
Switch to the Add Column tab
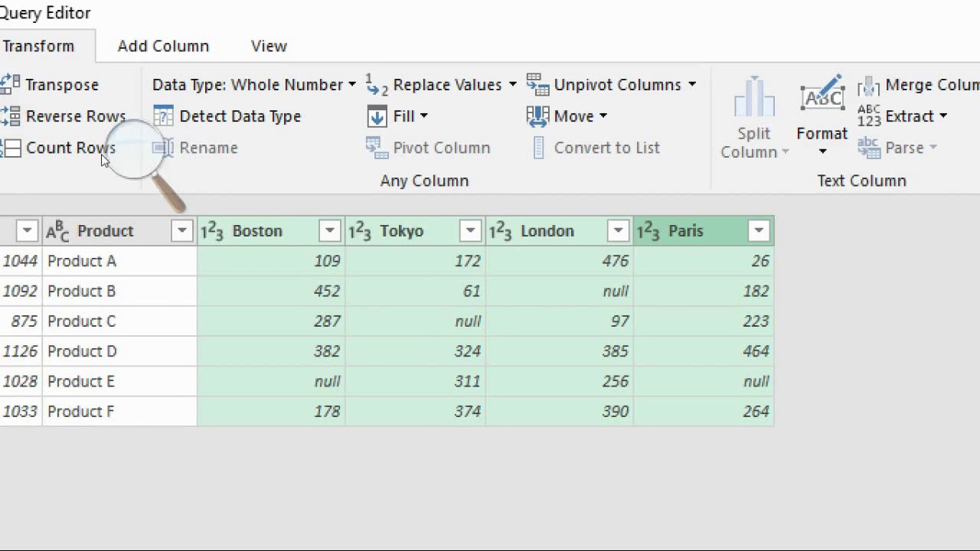pos(162,46)
